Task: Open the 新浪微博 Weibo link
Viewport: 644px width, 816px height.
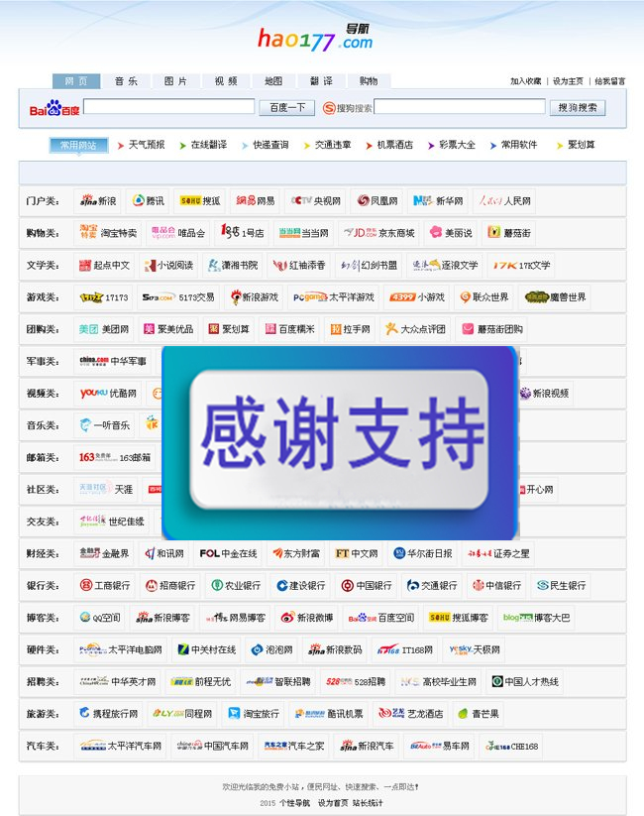Action: pos(307,618)
